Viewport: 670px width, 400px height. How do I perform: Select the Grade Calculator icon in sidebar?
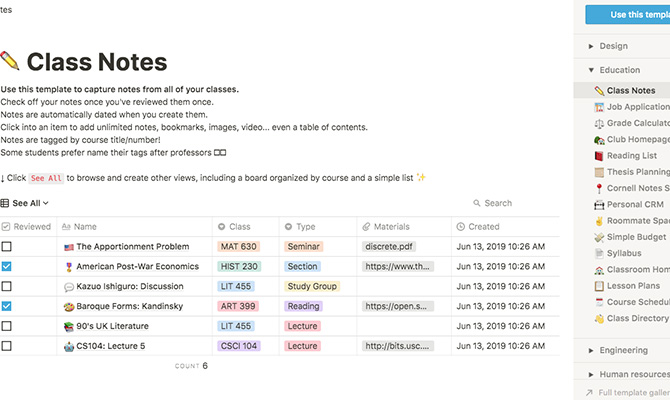(599, 123)
